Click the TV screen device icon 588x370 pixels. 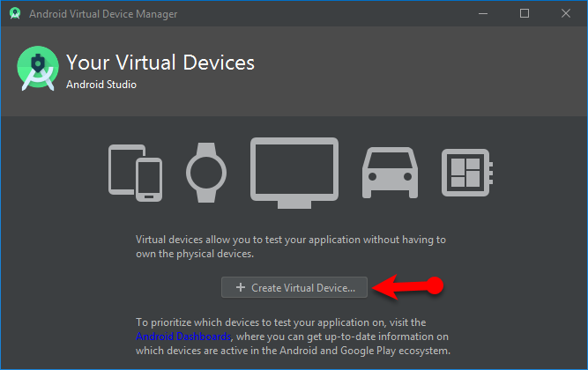294,171
